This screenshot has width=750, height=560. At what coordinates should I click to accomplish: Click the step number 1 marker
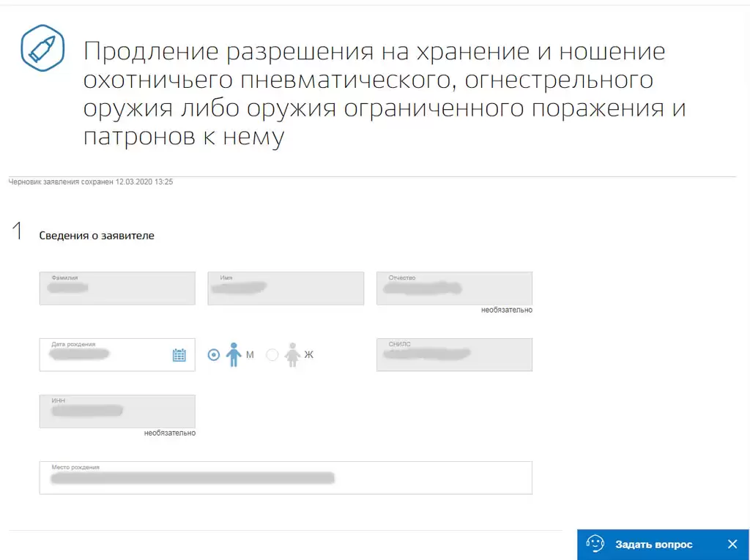click(x=18, y=232)
